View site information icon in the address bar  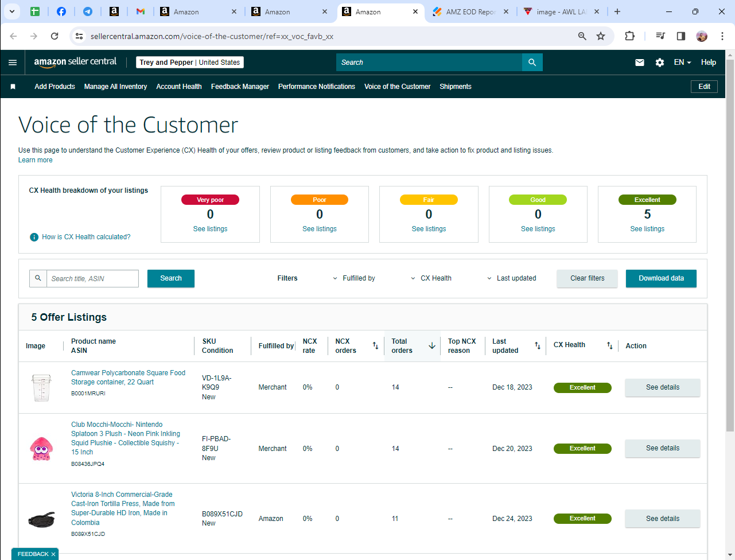tap(80, 36)
